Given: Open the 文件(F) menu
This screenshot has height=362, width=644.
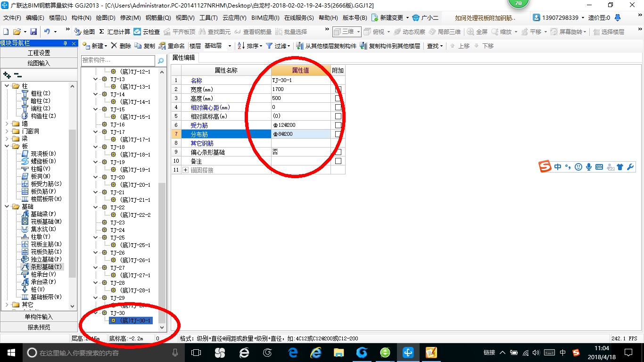Looking at the screenshot, I should coord(12,18).
